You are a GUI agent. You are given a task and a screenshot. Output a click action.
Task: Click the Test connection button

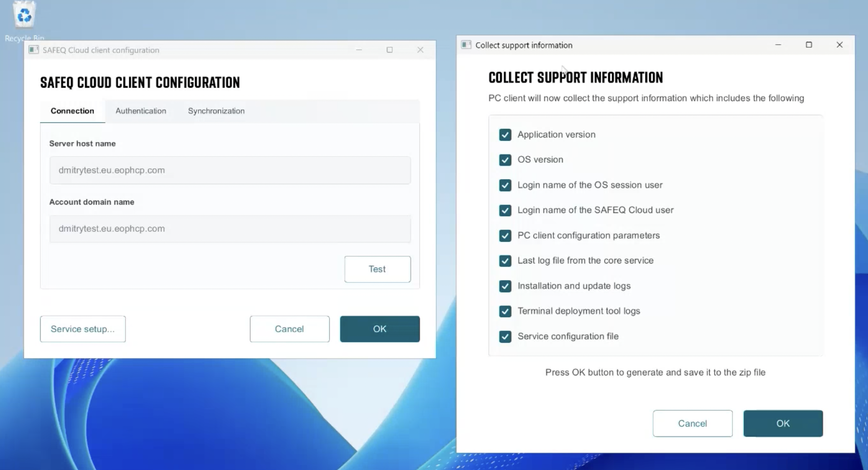coord(378,269)
